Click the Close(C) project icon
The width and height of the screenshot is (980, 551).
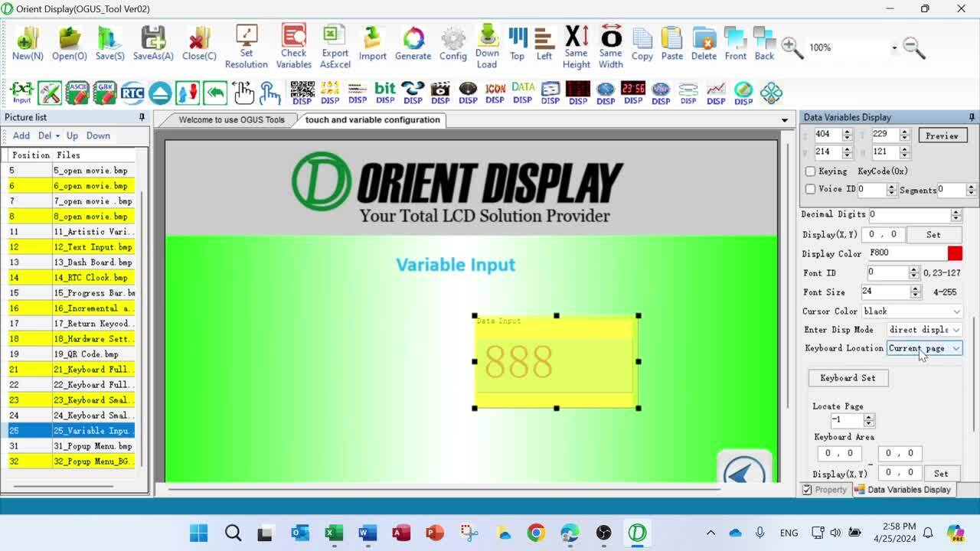[199, 44]
